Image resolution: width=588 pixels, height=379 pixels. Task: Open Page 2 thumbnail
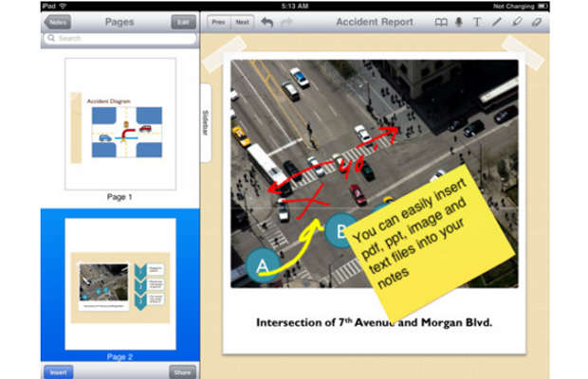coord(120,284)
